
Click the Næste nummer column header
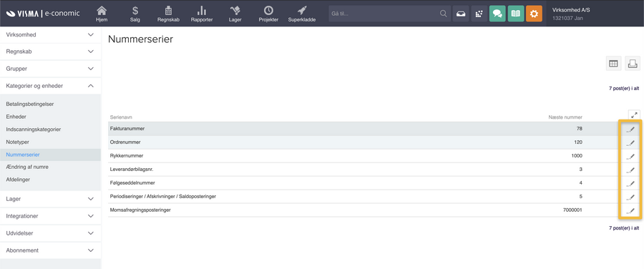coord(565,117)
